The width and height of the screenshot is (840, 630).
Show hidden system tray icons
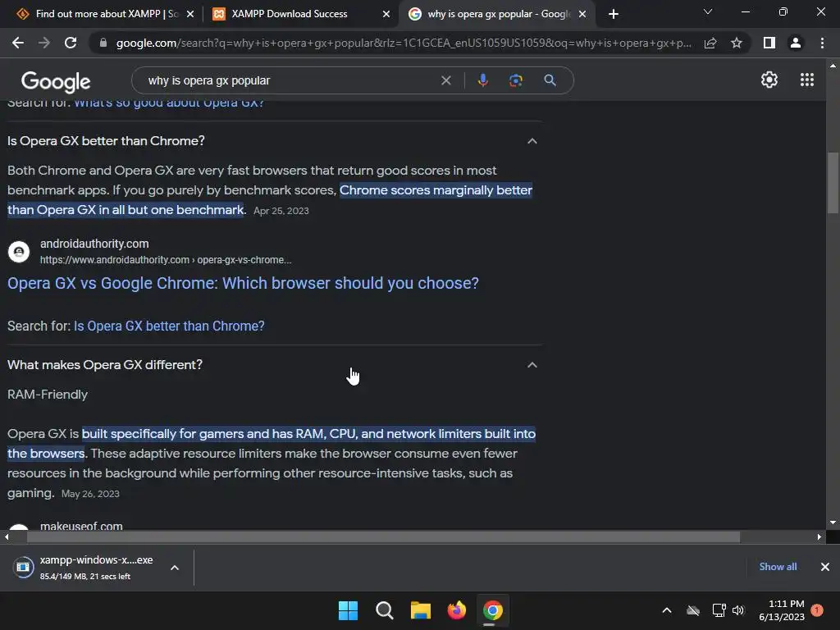pyautogui.click(x=667, y=610)
